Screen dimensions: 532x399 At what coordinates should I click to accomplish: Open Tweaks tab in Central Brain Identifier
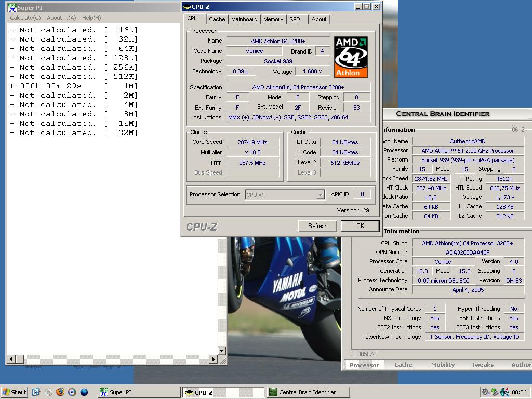point(483,365)
